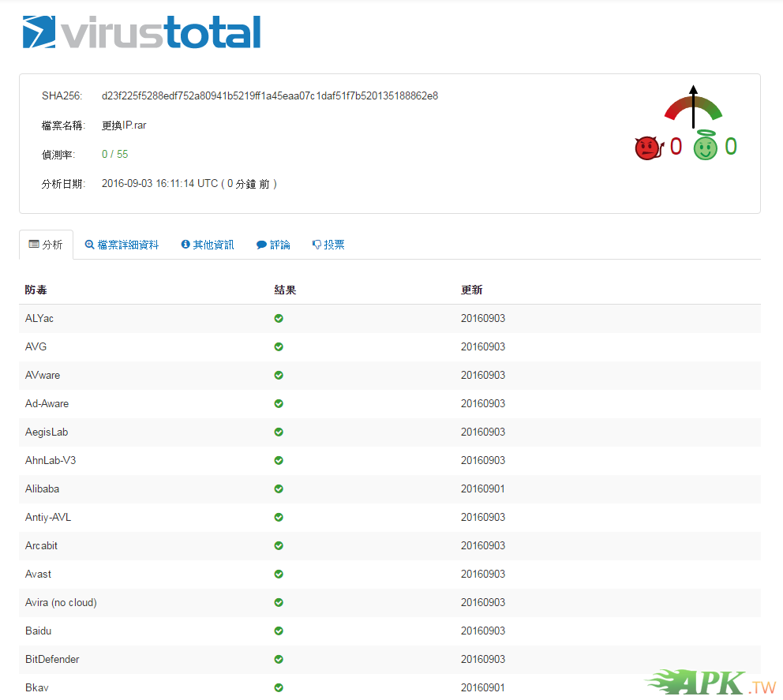
Task: Click the red malicious vote count 0
Action: [676, 147]
